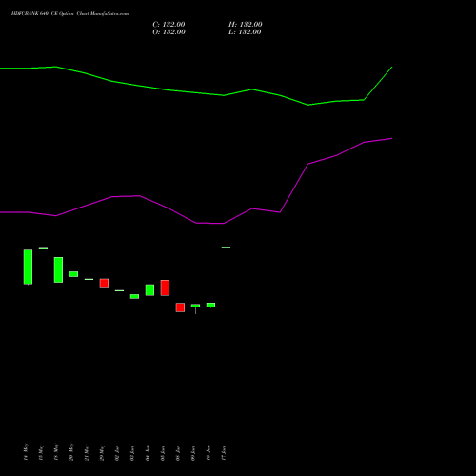Click the '03 Jun' date axis label
The image size is (476, 476).
pyautogui.click(x=132, y=452)
